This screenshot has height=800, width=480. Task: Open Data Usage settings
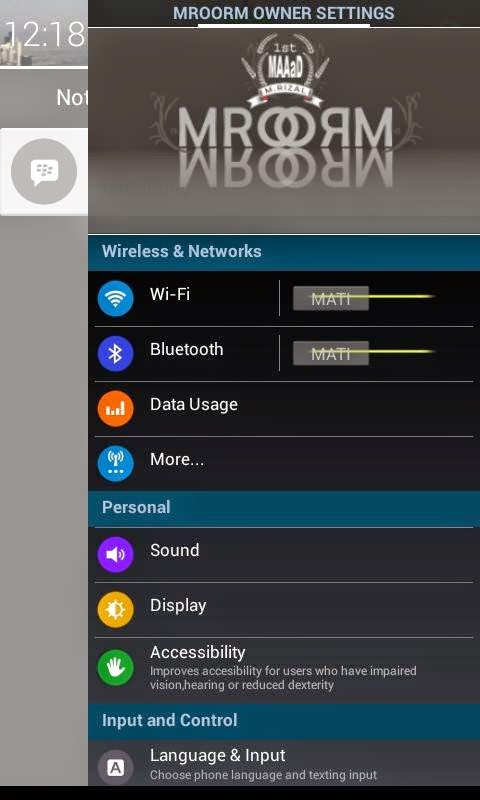284,409
